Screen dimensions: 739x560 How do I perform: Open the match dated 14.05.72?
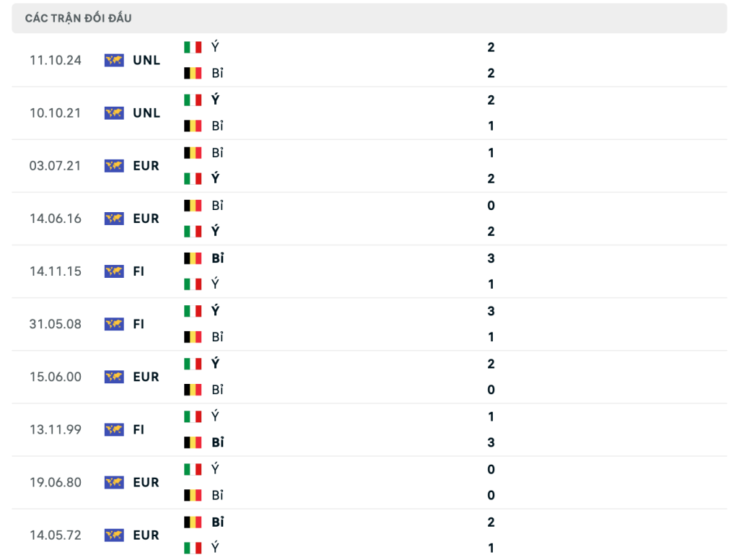(x=369, y=535)
